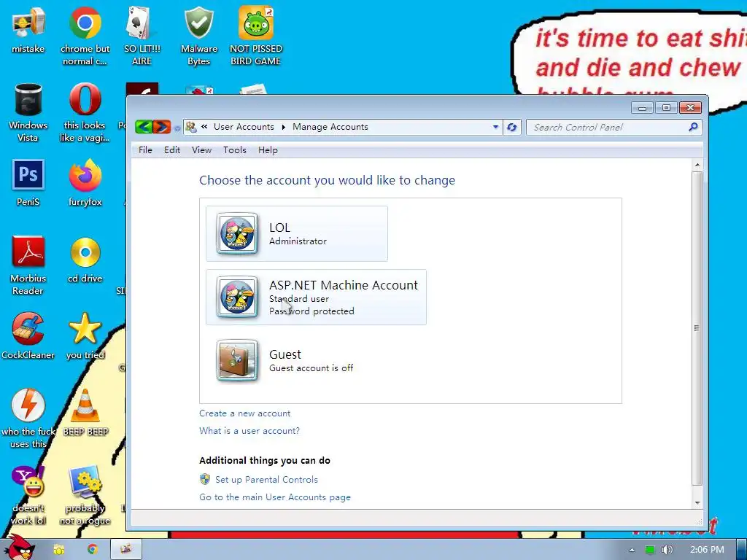Image resolution: width=747 pixels, height=560 pixels.
Task: Click the 2:06 PM clock
Action: 707,550
